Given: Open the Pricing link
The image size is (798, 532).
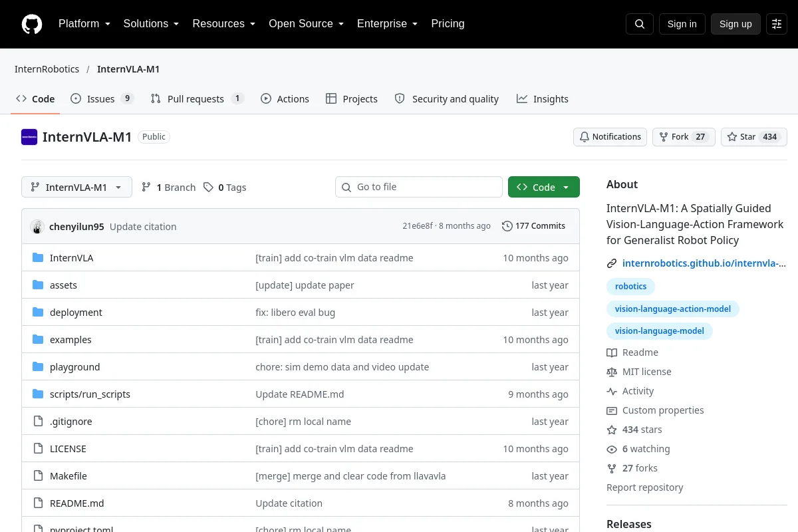Looking at the screenshot, I should click(448, 24).
